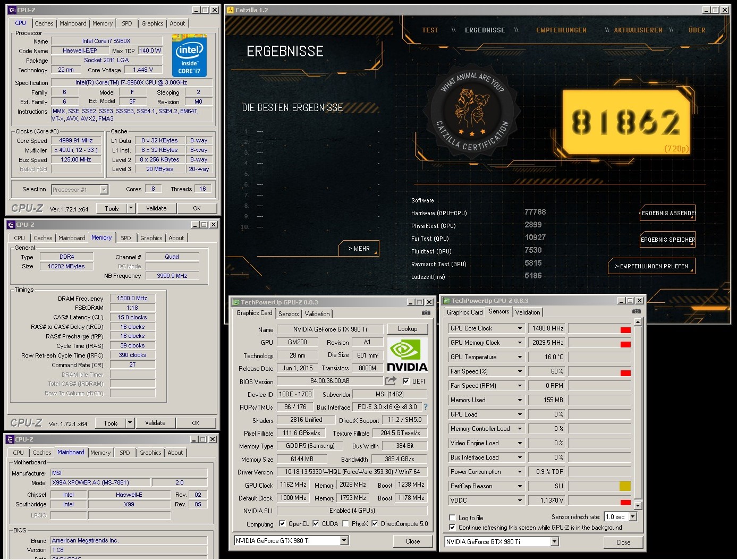Viewport: 737px width, 560px height.
Task: Click the GPU-Z title bar icon of the Sensors window
Action: click(x=446, y=301)
